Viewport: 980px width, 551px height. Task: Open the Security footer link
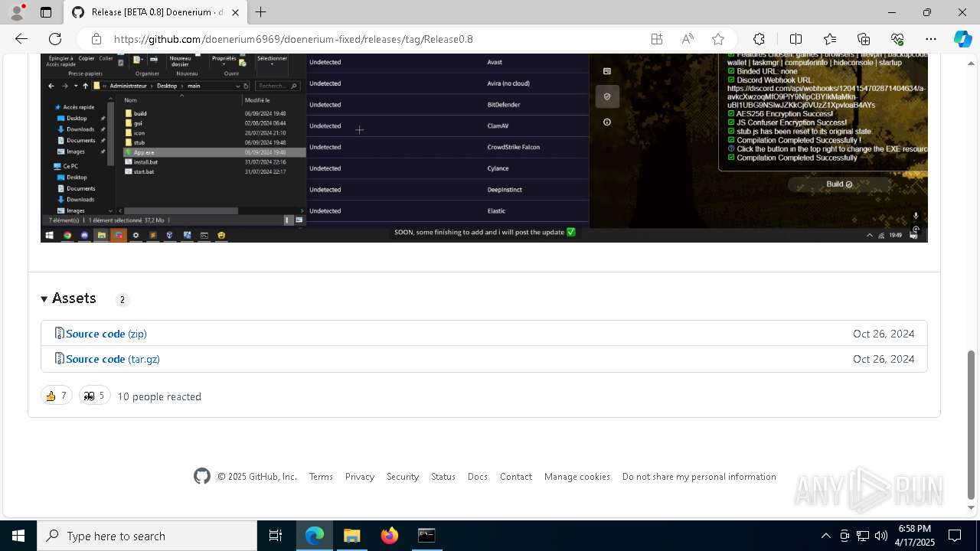tap(403, 477)
